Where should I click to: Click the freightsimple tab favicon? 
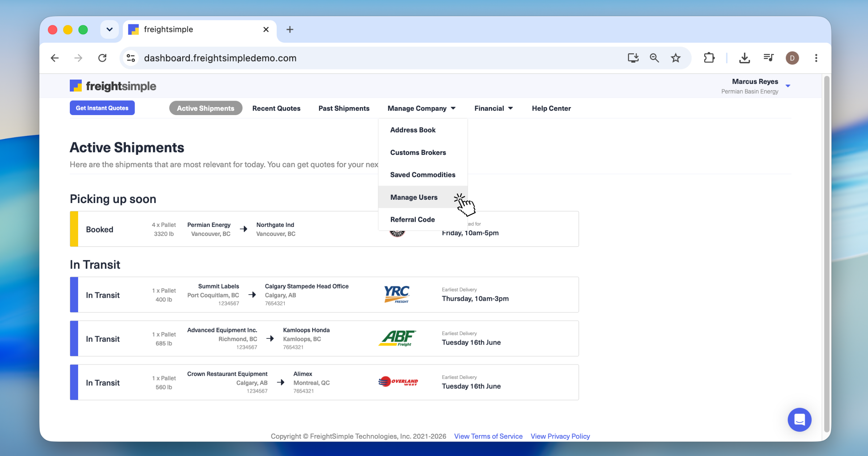(x=133, y=29)
